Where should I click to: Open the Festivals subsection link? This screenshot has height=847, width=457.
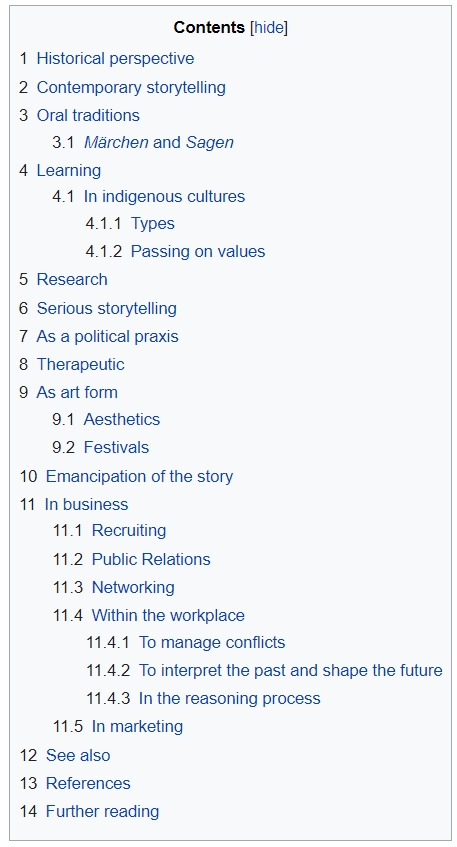pyautogui.click(x=116, y=448)
